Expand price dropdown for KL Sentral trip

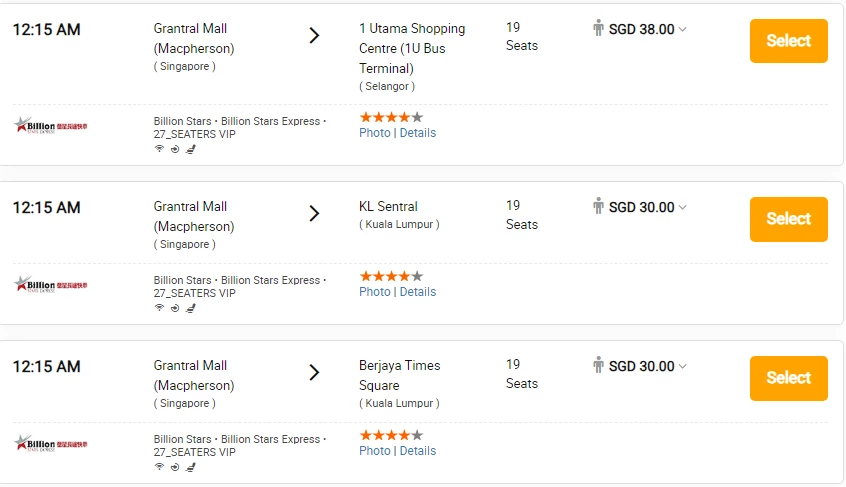coord(683,208)
